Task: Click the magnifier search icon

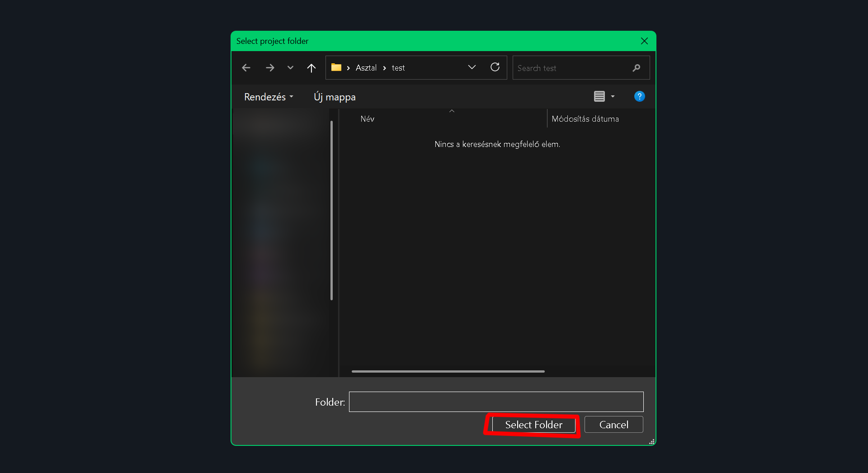Action: 636,68
